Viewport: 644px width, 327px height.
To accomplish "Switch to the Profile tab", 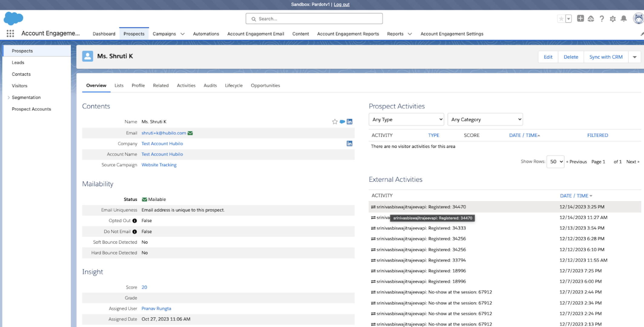I will click(138, 86).
